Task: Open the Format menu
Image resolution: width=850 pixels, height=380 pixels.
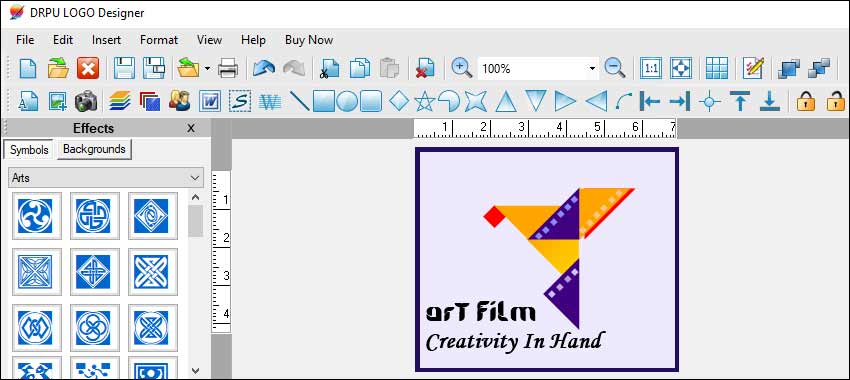Action: tap(159, 40)
